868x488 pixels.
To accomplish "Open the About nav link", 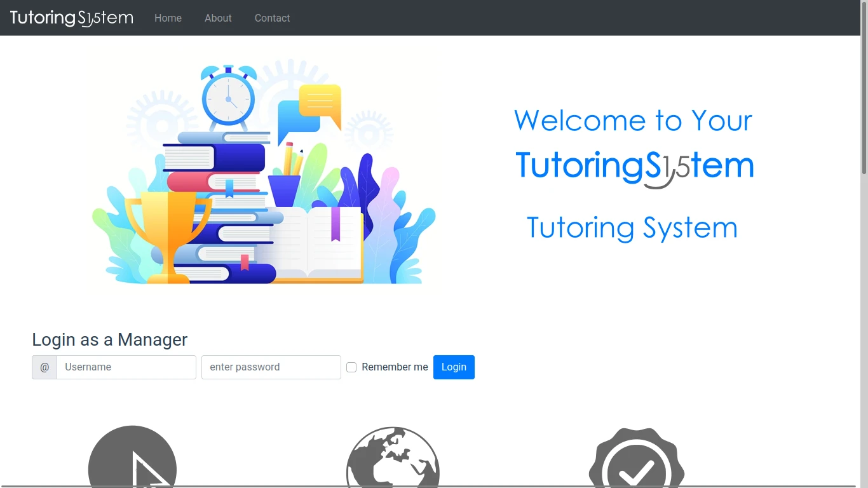I will (x=218, y=18).
